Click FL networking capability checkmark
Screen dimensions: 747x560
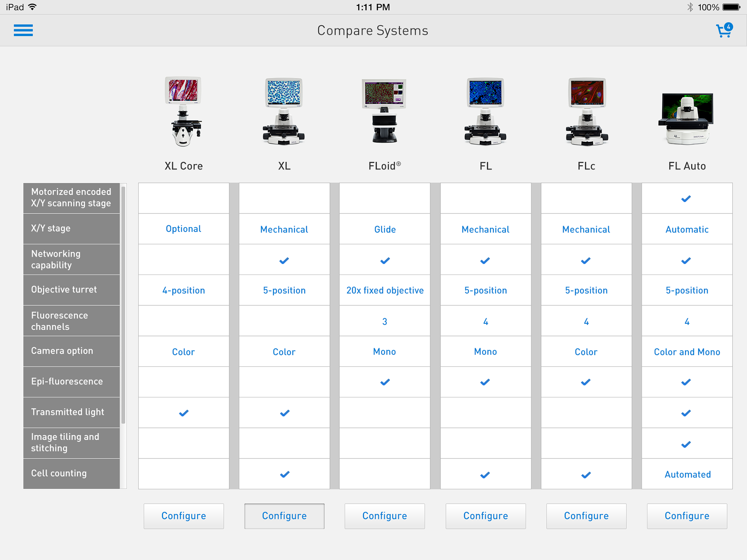pos(485,261)
